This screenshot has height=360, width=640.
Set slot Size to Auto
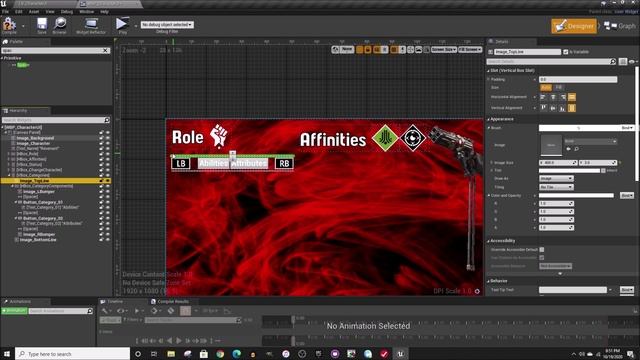[x=545, y=87]
